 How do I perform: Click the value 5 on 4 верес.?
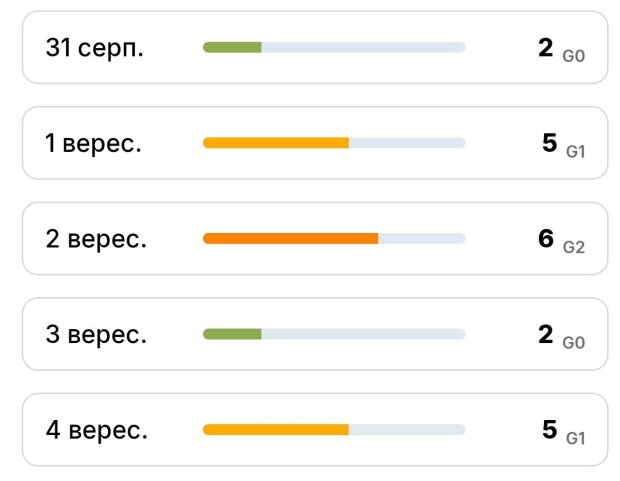(x=550, y=430)
